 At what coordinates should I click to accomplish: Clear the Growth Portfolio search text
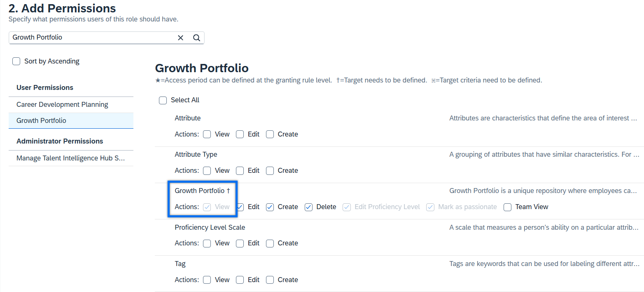pyautogui.click(x=180, y=38)
